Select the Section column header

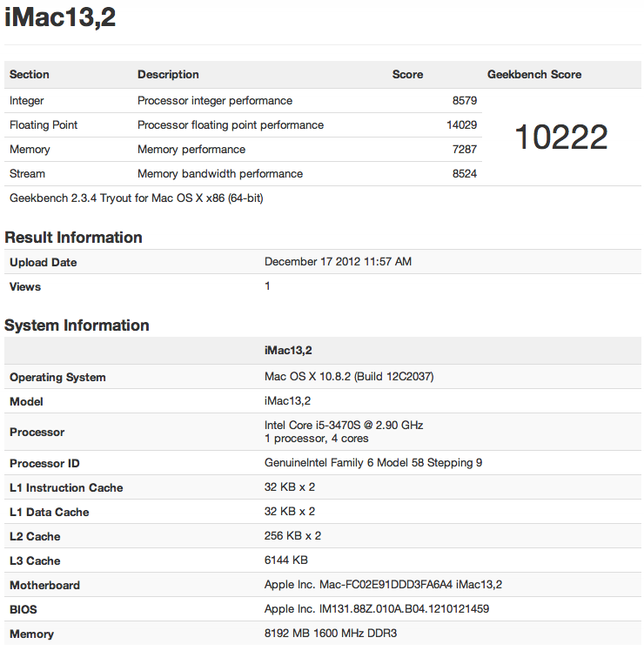pyautogui.click(x=30, y=74)
